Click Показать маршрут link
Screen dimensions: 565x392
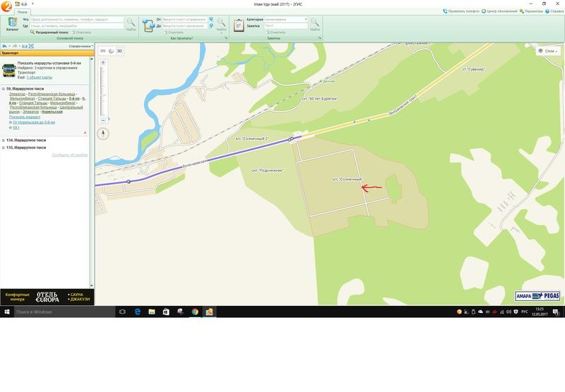pyautogui.click(x=25, y=117)
